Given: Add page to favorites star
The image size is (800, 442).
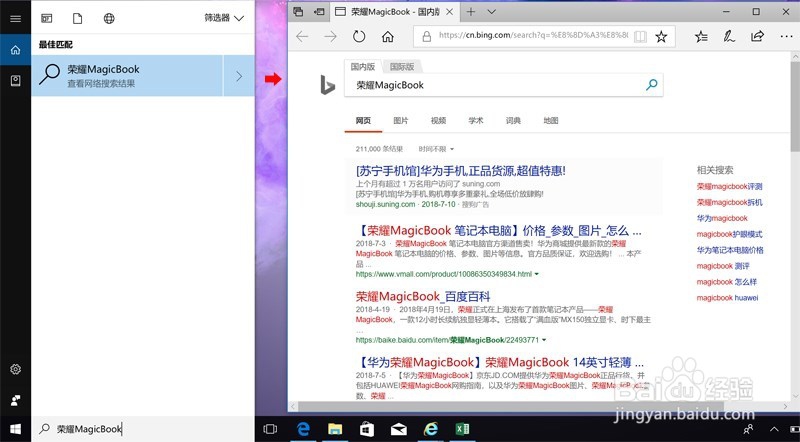Looking at the screenshot, I should pos(661,36).
